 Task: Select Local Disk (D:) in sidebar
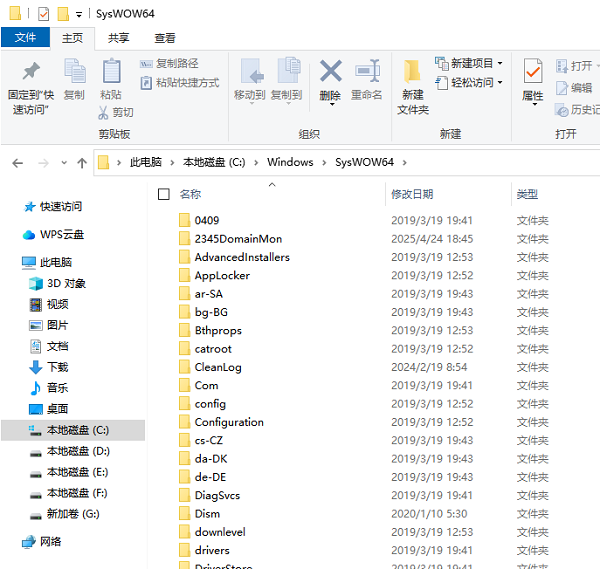(70, 452)
